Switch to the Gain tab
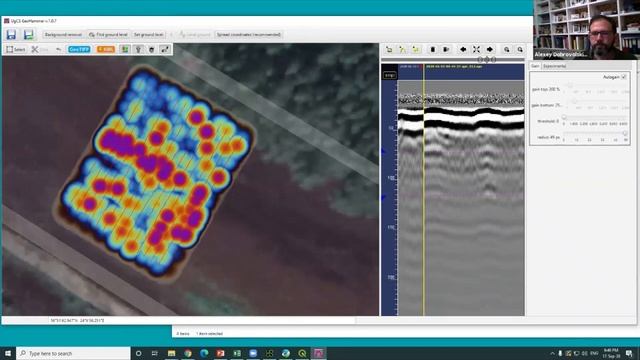640x360 pixels. 535,66
